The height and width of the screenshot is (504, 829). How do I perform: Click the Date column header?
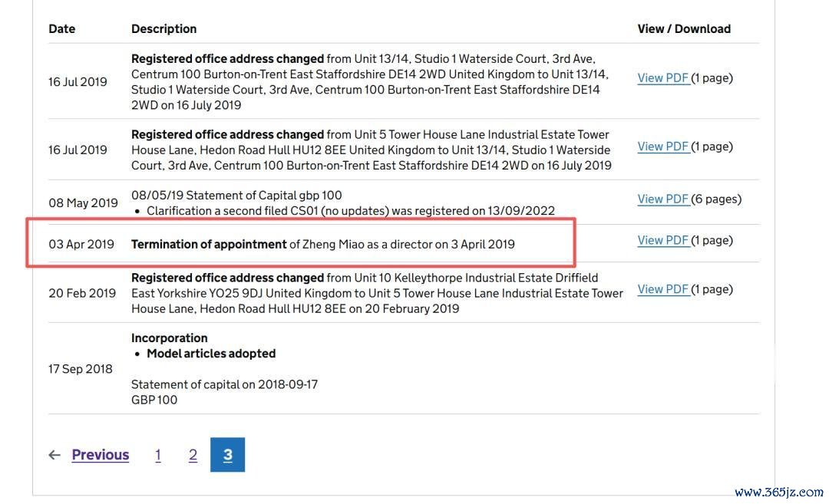[x=62, y=28]
